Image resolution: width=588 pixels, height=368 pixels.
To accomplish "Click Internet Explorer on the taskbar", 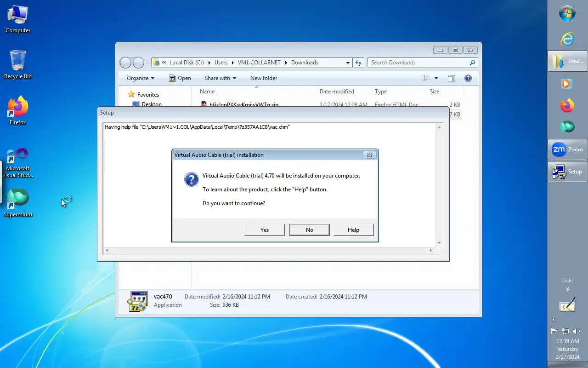I will coord(567,39).
